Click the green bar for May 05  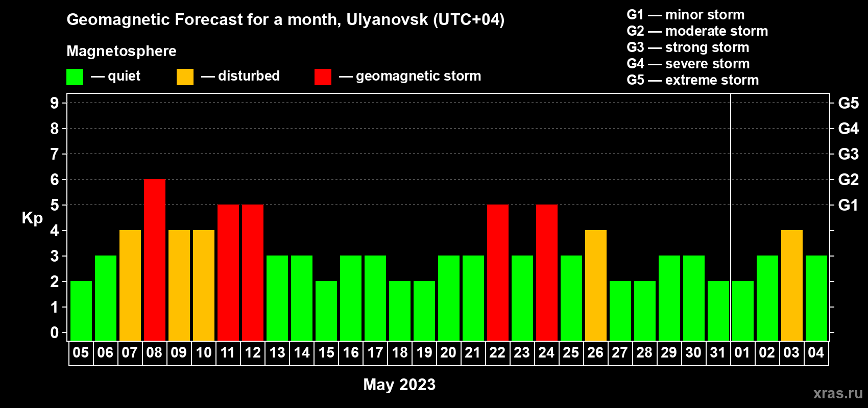81,311
